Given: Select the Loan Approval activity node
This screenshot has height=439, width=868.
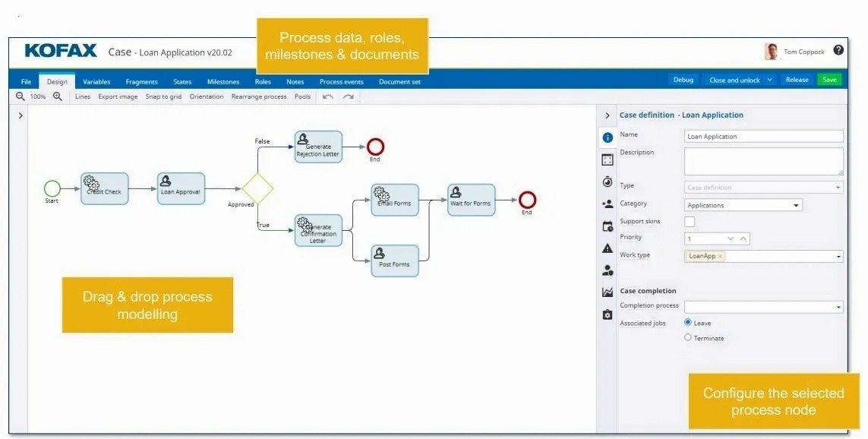Looking at the screenshot, I should [181, 188].
